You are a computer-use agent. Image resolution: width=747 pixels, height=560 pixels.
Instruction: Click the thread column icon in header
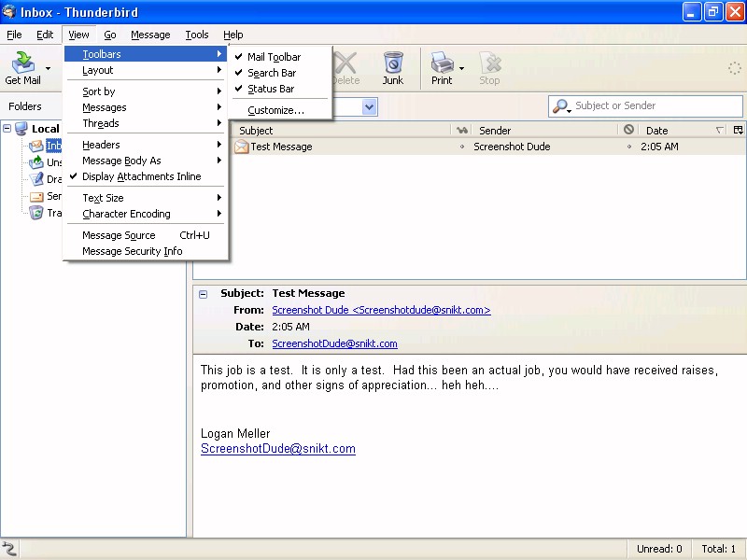click(461, 130)
